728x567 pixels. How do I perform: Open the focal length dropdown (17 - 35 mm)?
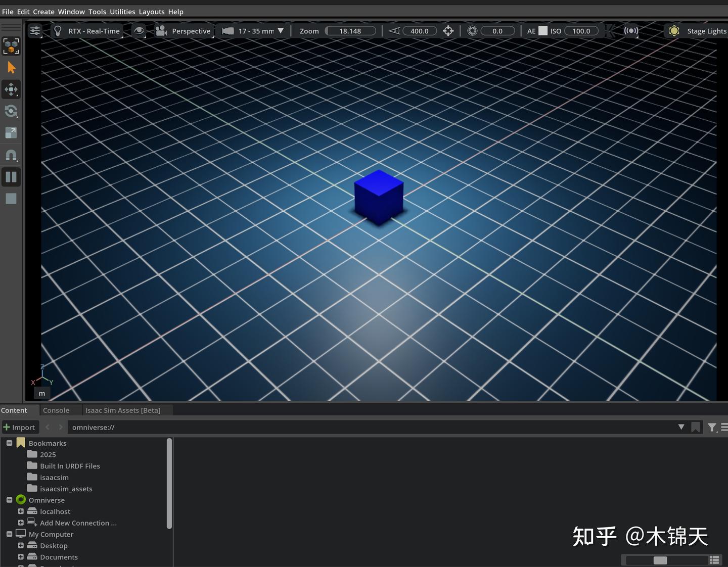tap(280, 31)
